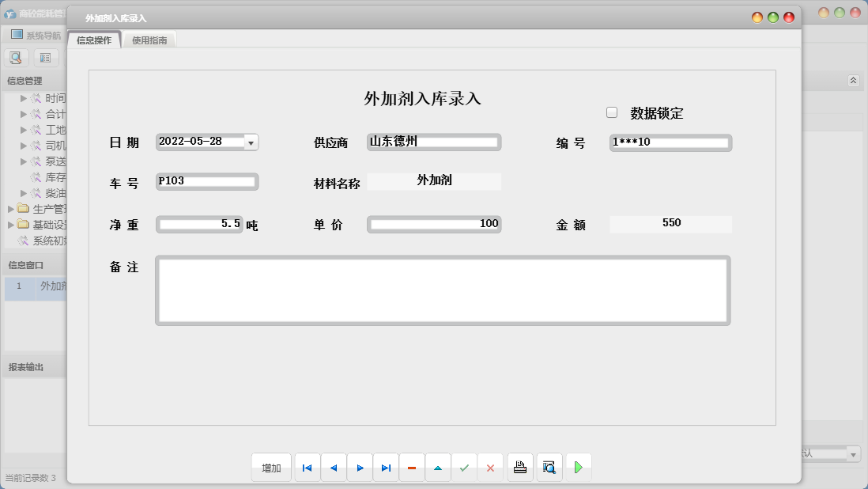Screen dimensions: 868x489
Task: Select the magnifier search icon in the sidebar
Action: pyautogui.click(x=16, y=57)
